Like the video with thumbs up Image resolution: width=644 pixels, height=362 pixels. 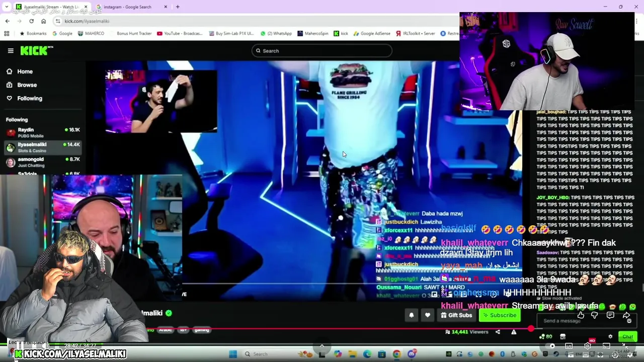pyautogui.click(x=581, y=315)
